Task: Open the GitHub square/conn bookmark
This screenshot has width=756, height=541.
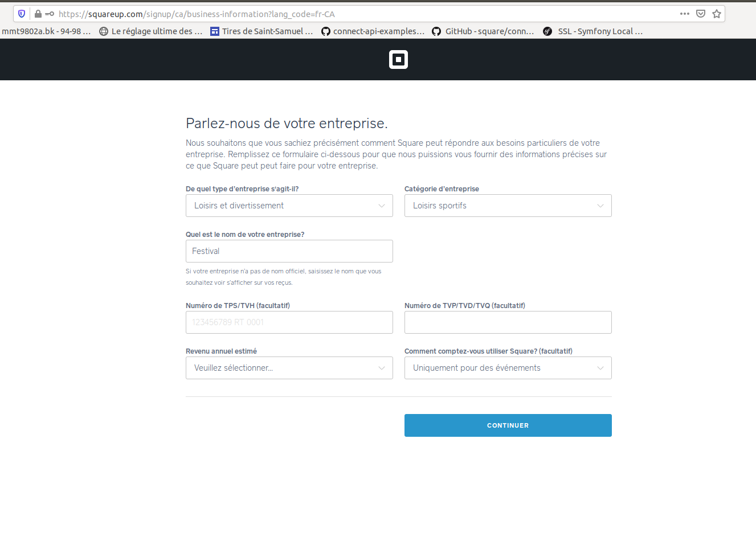Action: tap(483, 31)
